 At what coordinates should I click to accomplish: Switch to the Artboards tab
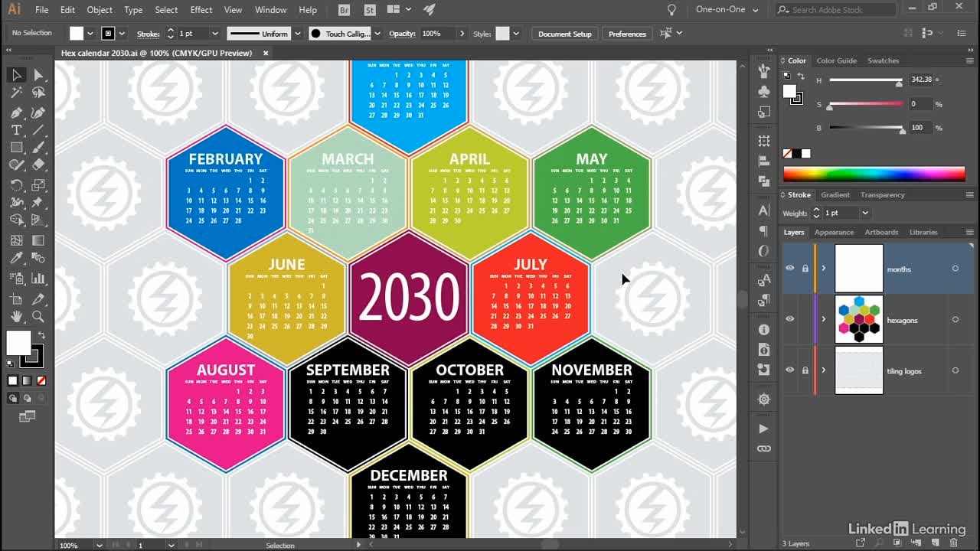pos(881,232)
